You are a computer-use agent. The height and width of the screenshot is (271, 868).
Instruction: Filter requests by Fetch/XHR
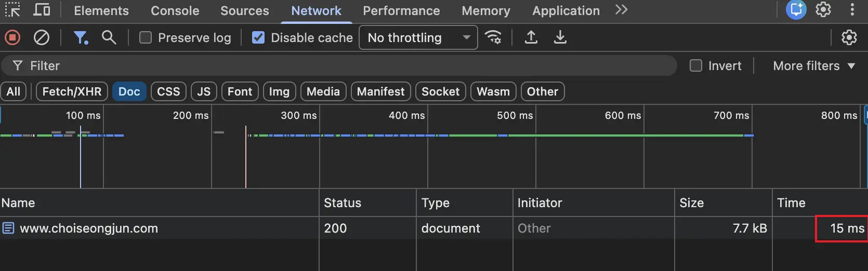(x=72, y=92)
